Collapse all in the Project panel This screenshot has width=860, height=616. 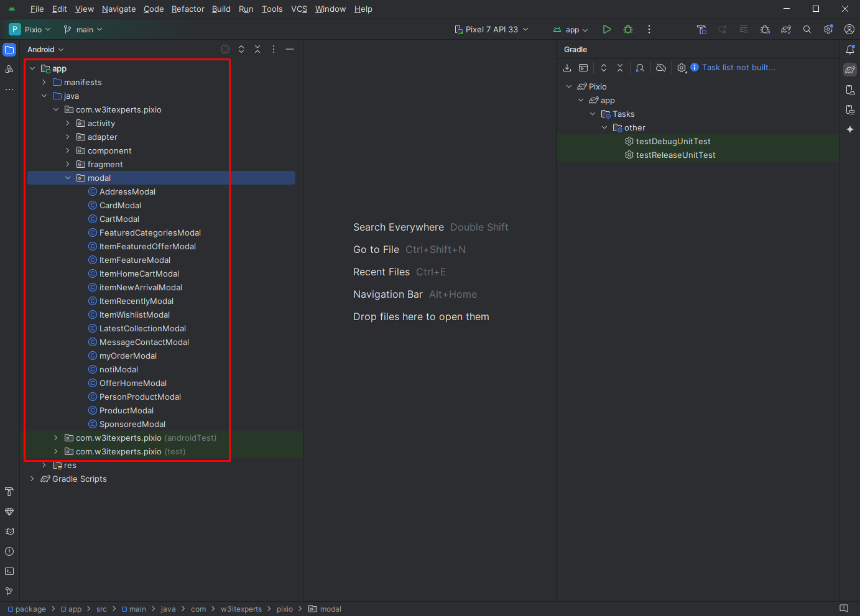click(x=257, y=49)
